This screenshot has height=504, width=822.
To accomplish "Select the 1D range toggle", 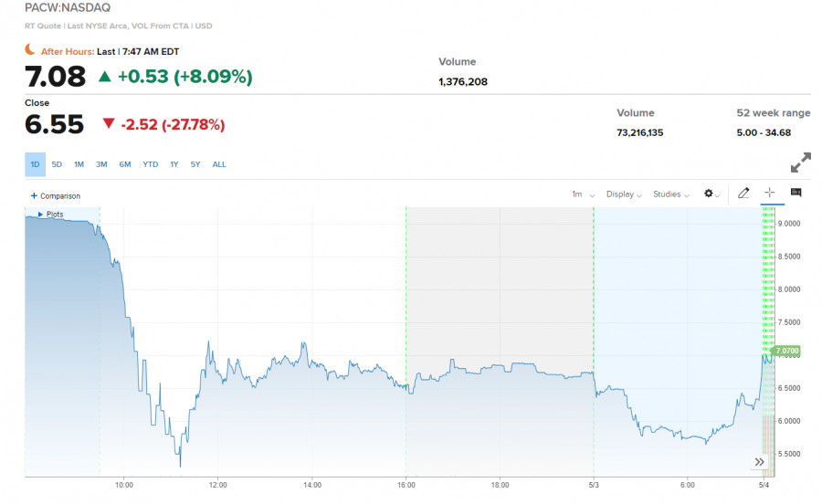I will 35,164.
